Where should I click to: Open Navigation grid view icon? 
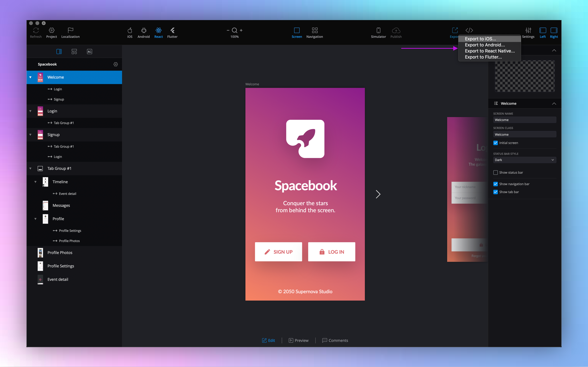pyautogui.click(x=314, y=30)
